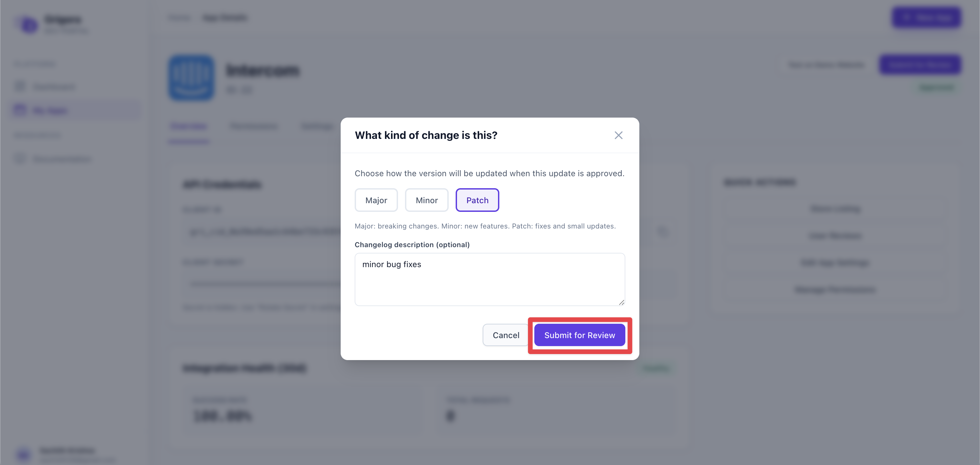The height and width of the screenshot is (465, 980).
Task: Click the copy icon next to the Client ID
Action: (x=663, y=232)
